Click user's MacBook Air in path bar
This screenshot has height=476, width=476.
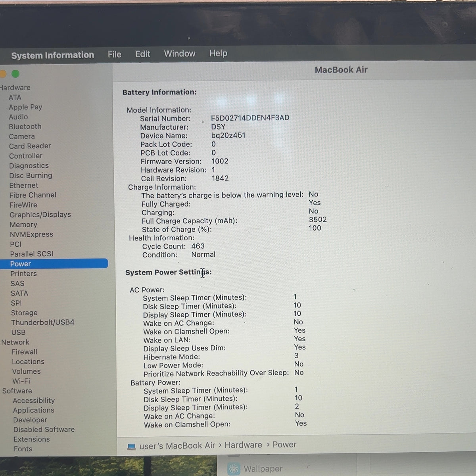click(177, 446)
